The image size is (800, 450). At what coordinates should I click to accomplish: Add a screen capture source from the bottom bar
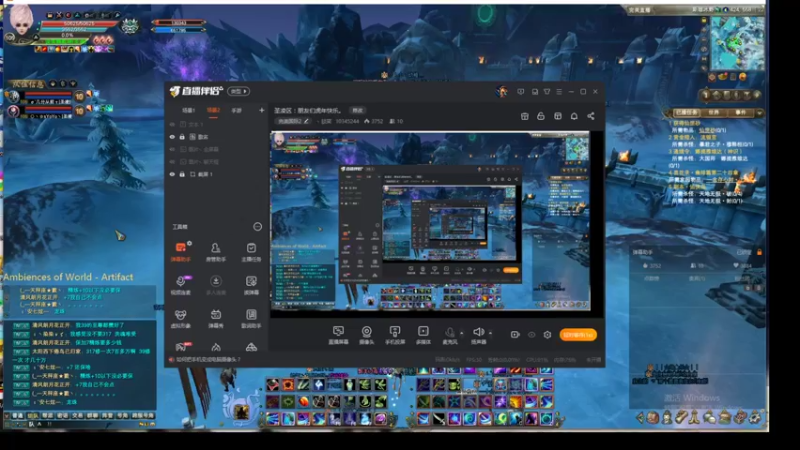[338, 335]
